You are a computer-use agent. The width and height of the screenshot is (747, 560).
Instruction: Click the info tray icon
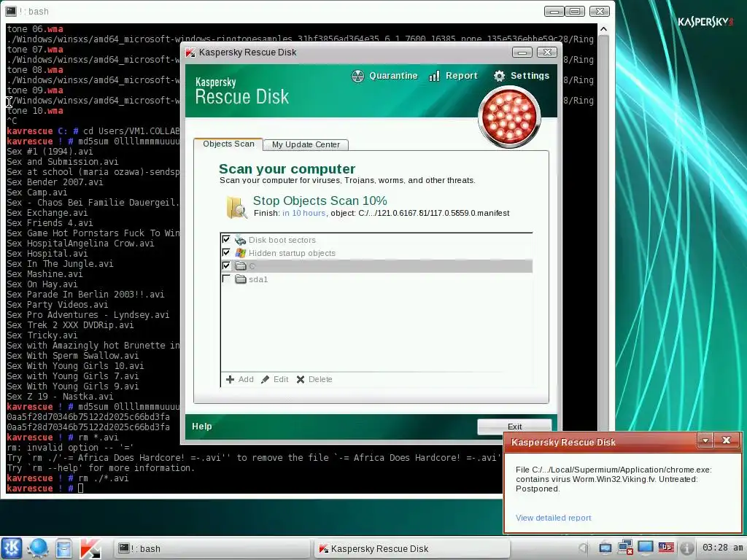[686, 548]
